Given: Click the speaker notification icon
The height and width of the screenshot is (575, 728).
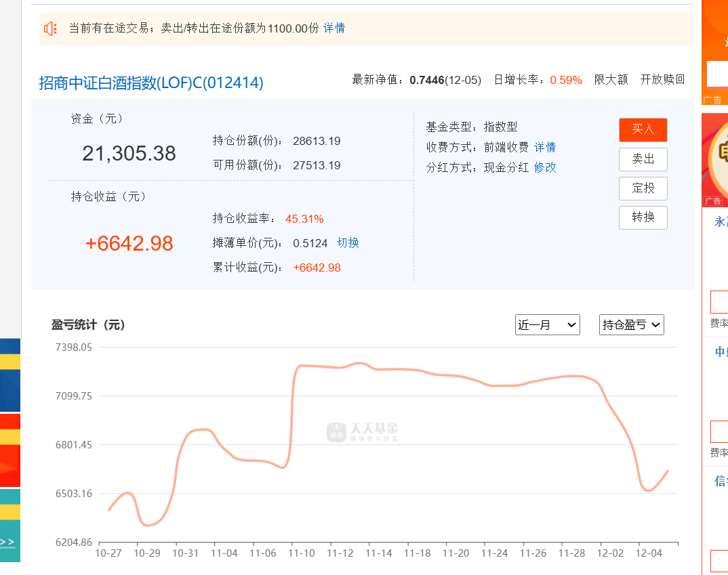Looking at the screenshot, I should (50, 28).
